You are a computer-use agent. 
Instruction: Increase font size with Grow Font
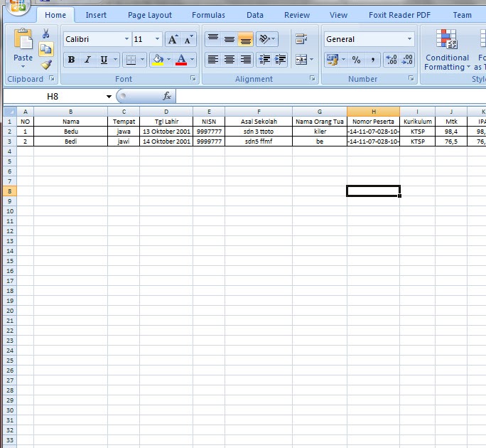(x=173, y=39)
